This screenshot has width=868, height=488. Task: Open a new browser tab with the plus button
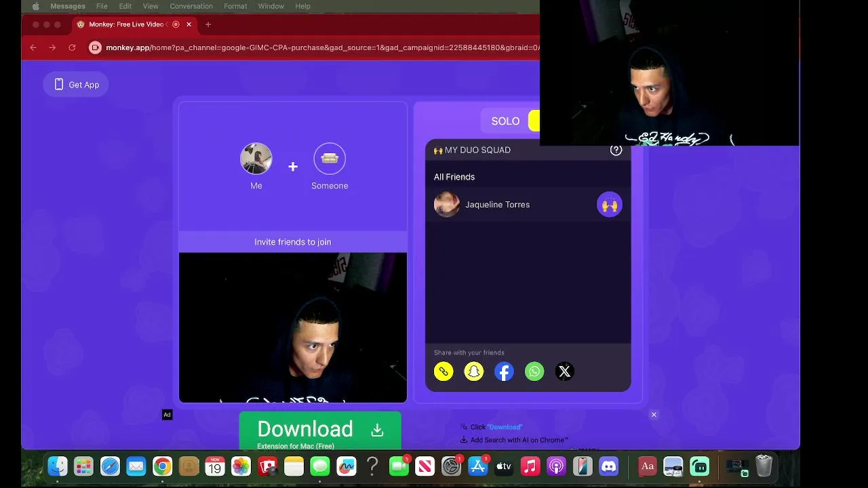[x=208, y=24]
